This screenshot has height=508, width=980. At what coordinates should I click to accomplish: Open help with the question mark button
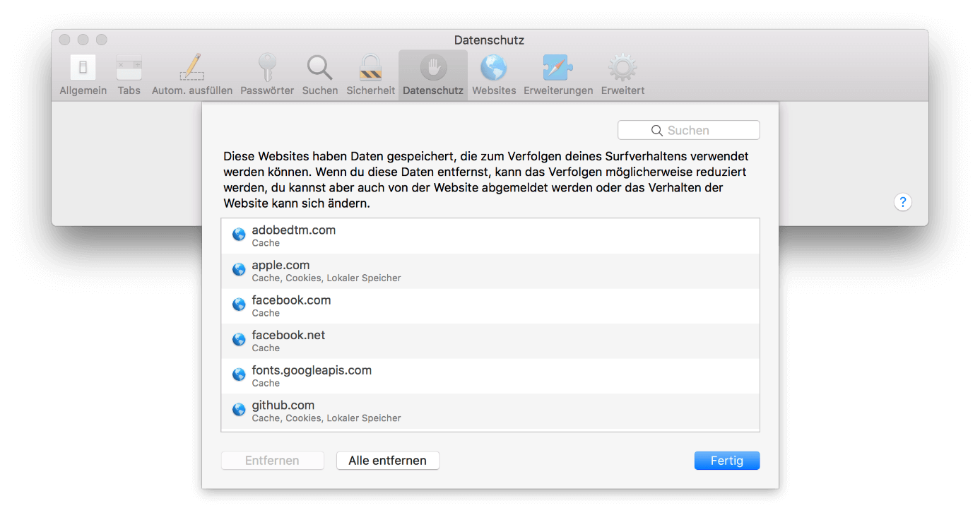pyautogui.click(x=902, y=202)
